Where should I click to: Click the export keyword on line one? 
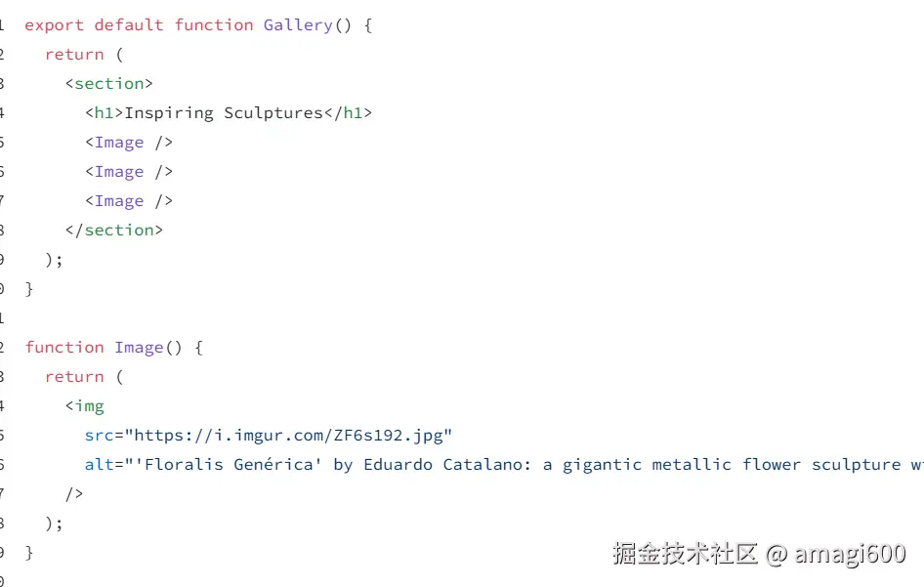tap(54, 25)
